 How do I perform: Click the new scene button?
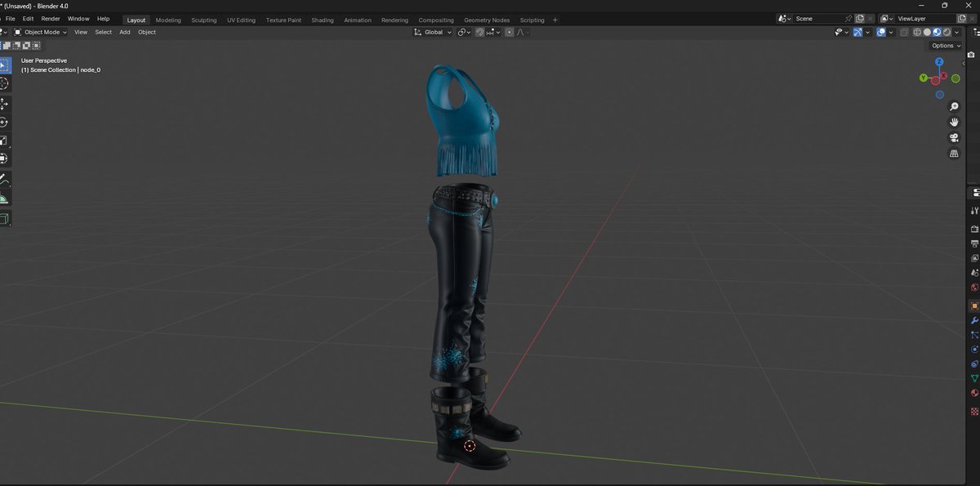(860, 18)
